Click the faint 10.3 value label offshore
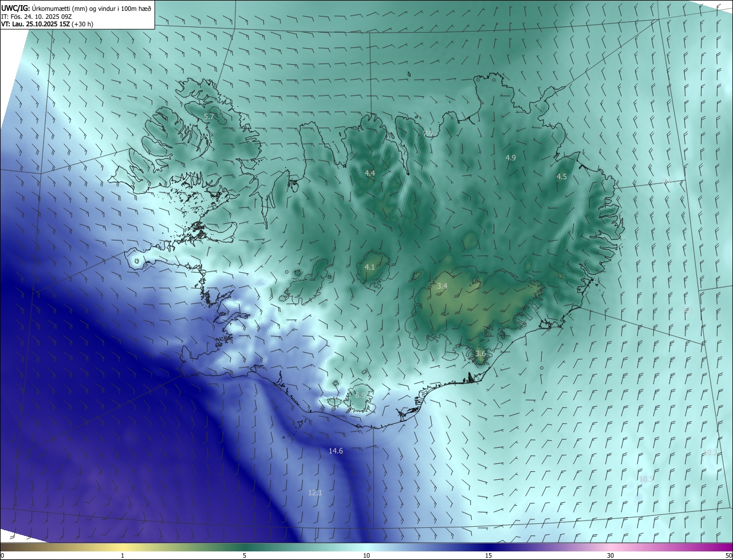733x560 pixels. click(x=710, y=453)
